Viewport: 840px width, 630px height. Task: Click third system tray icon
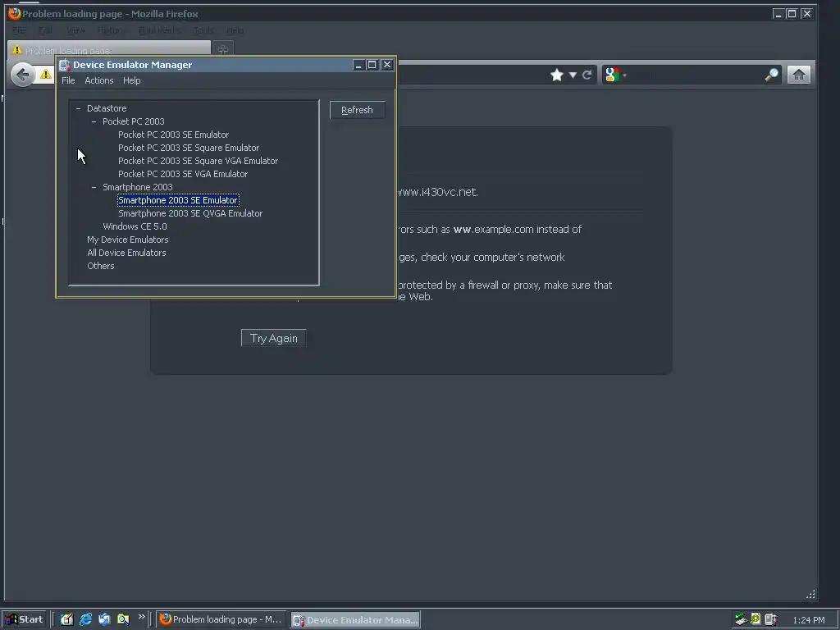(770, 620)
